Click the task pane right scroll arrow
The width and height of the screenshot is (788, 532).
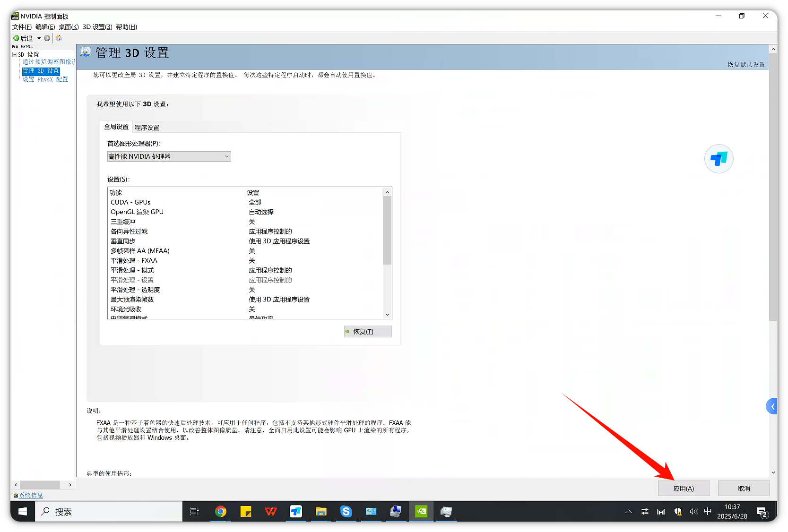[70, 485]
